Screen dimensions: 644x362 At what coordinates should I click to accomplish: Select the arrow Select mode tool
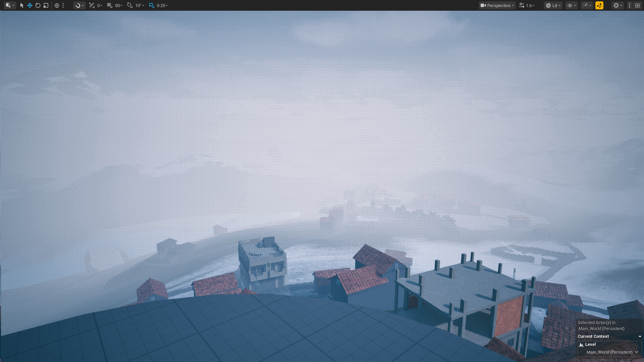click(22, 5)
